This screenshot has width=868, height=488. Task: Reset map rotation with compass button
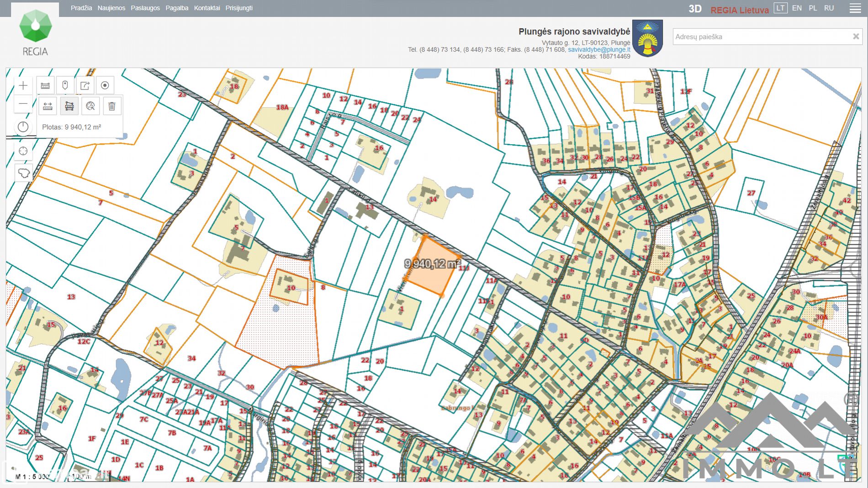[x=23, y=127]
